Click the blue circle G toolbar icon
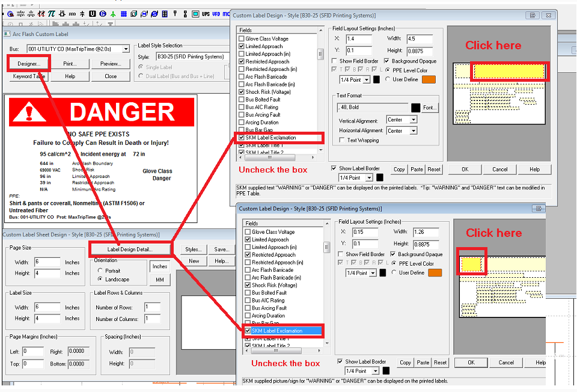The width and height of the screenshot is (577, 392). [103, 13]
